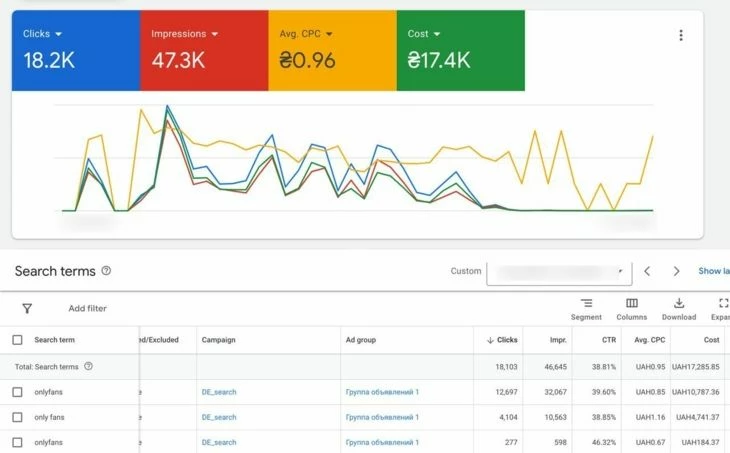Open ad group link in 12,697-clicks row
The height and width of the screenshot is (453, 730).
[382, 392]
